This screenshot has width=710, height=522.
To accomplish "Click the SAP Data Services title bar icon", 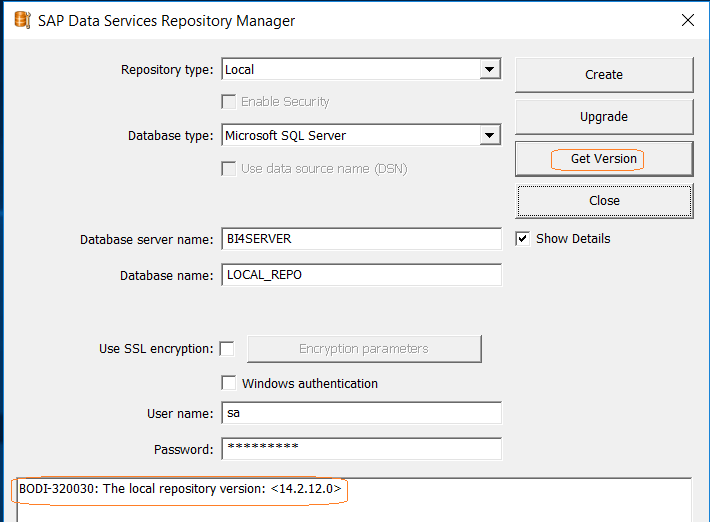I will coord(22,20).
